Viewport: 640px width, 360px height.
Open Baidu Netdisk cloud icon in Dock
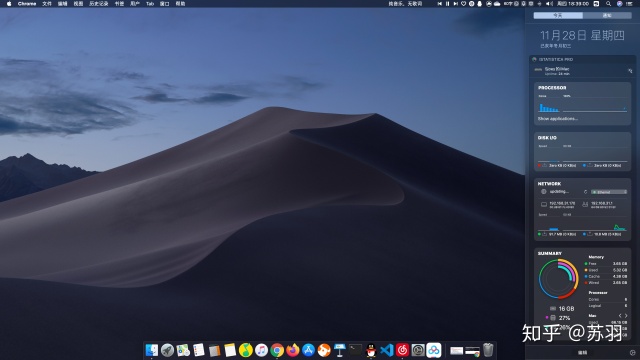[434, 350]
